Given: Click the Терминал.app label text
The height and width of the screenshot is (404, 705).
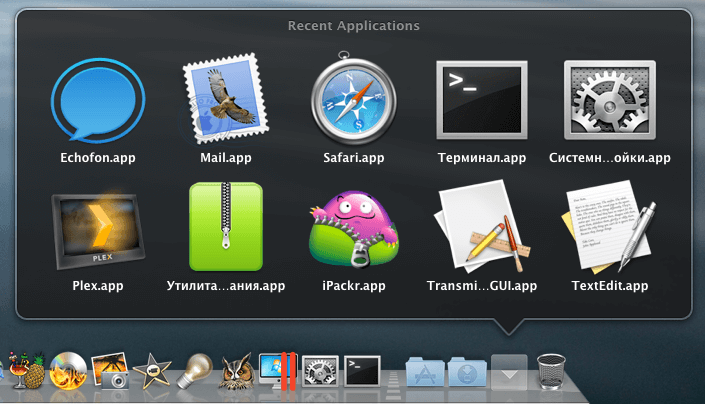Looking at the screenshot, I should click(x=482, y=158).
